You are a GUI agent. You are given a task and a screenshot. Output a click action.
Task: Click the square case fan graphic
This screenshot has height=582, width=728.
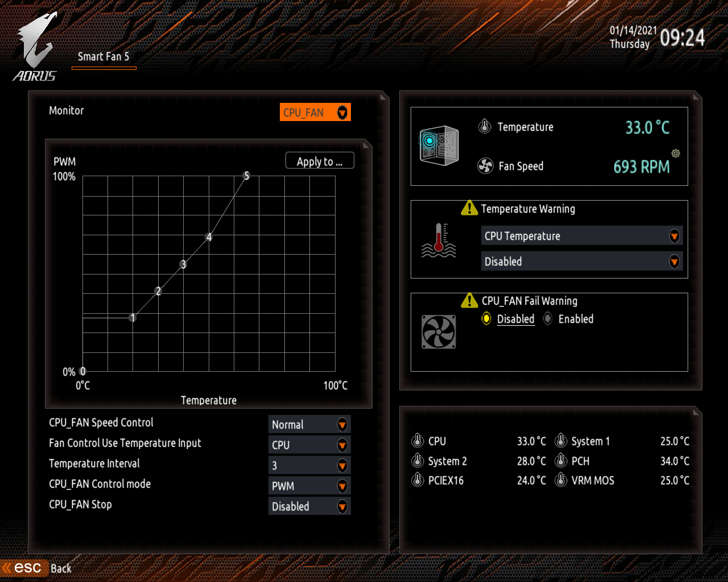[439, 331]
